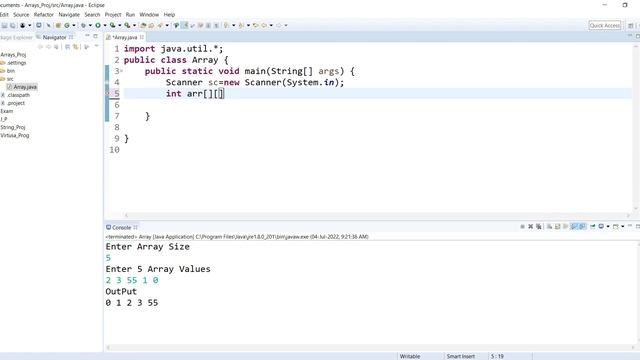Click Navigator Forward arrow icon
This screenshot has height=360, width=640.
[x=49, y=47]
